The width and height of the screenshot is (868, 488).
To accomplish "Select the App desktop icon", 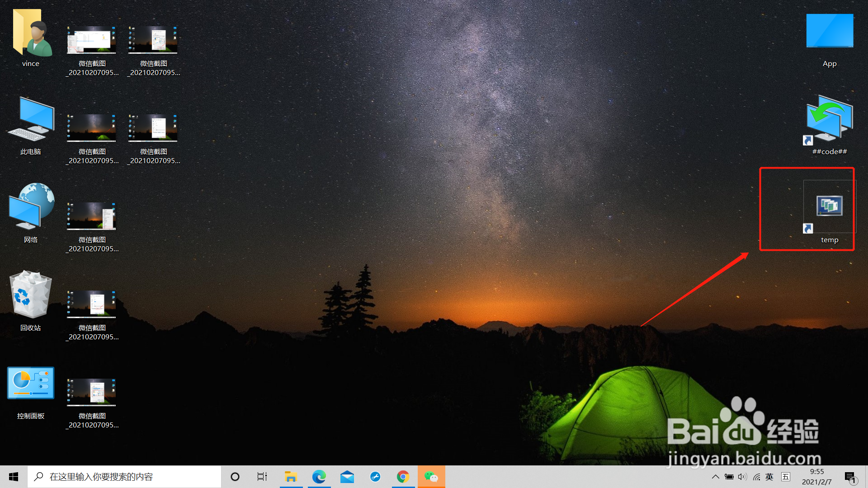I will point(829,32).
